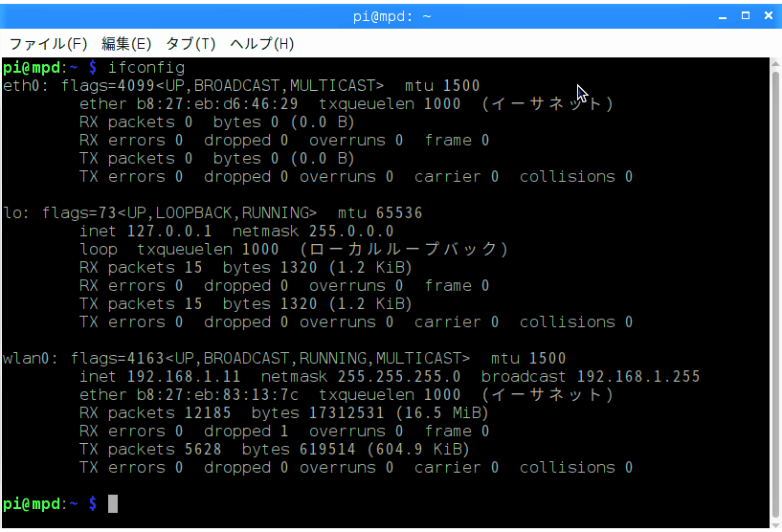Close the pi@mpd terminal window
Image resolution: width=782 pixels, height=532 pixels.
pos(769,16)
